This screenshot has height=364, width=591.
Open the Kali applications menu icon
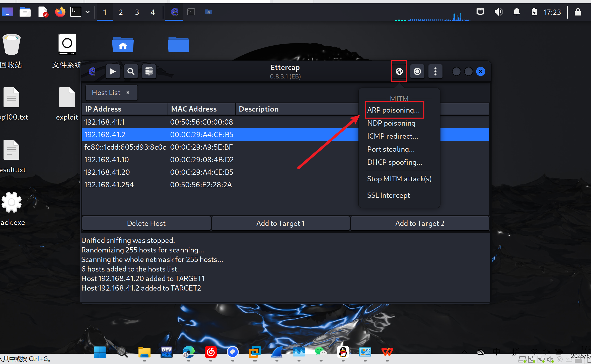(8, 12)
